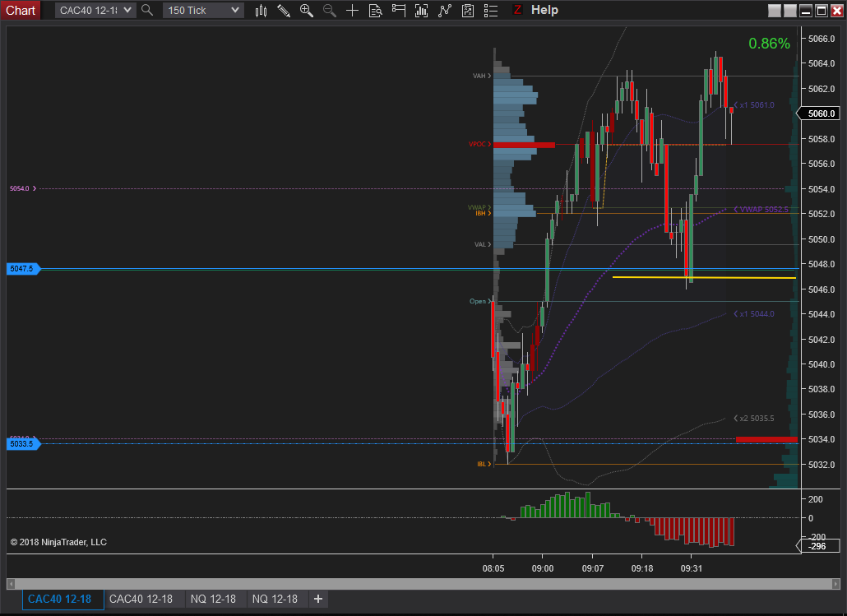
Task: Click the -296 indicator value marker
Action: (818, 546)
